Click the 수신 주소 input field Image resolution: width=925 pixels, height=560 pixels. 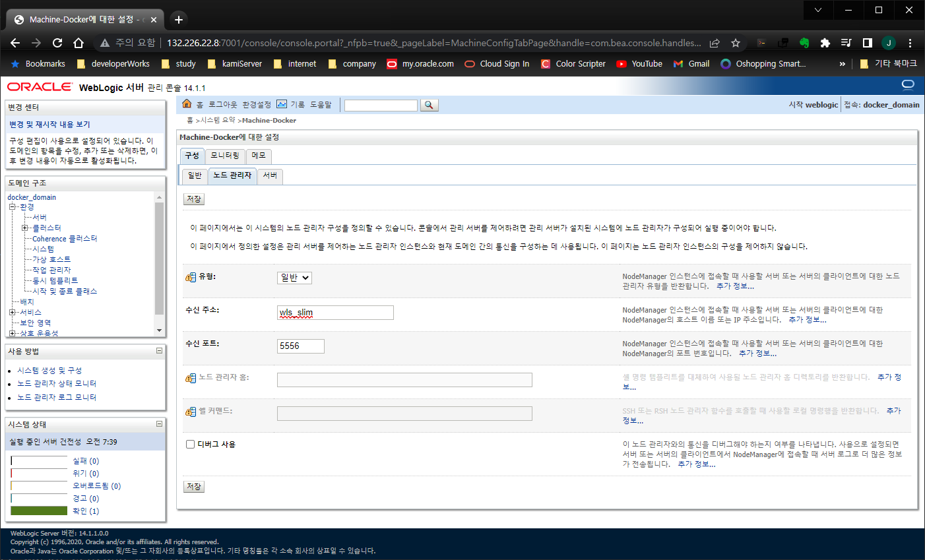335,313
